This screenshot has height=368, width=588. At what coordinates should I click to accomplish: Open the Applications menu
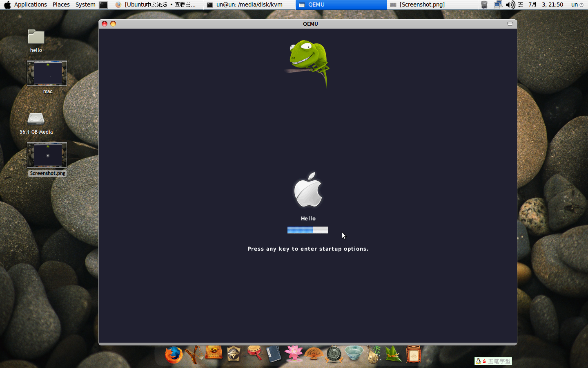(30, 4)
